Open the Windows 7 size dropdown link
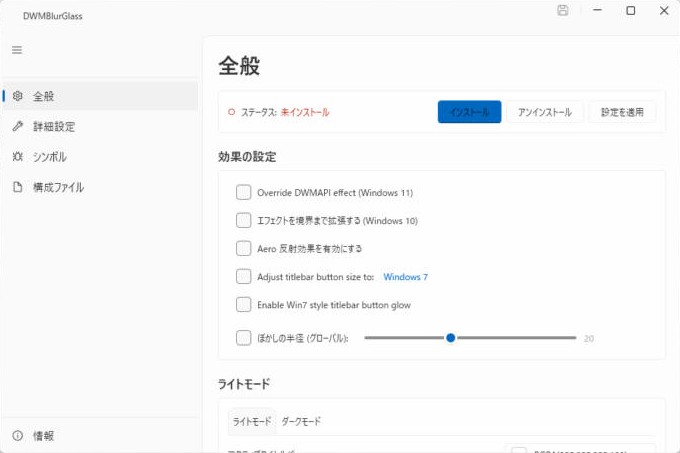 [405, 277]
